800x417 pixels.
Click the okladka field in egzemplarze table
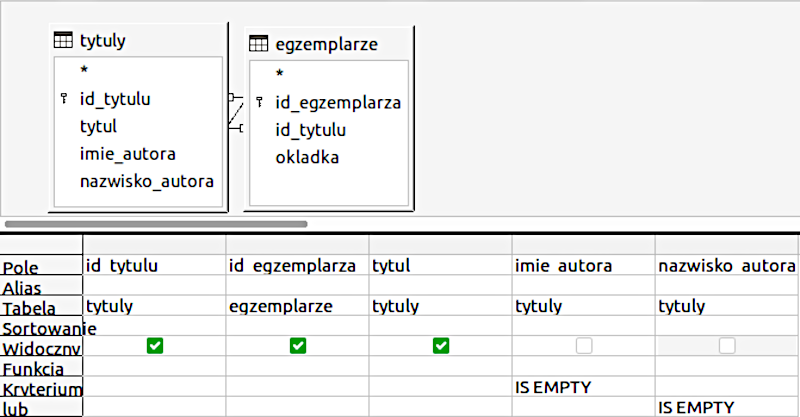coord(307,157)
